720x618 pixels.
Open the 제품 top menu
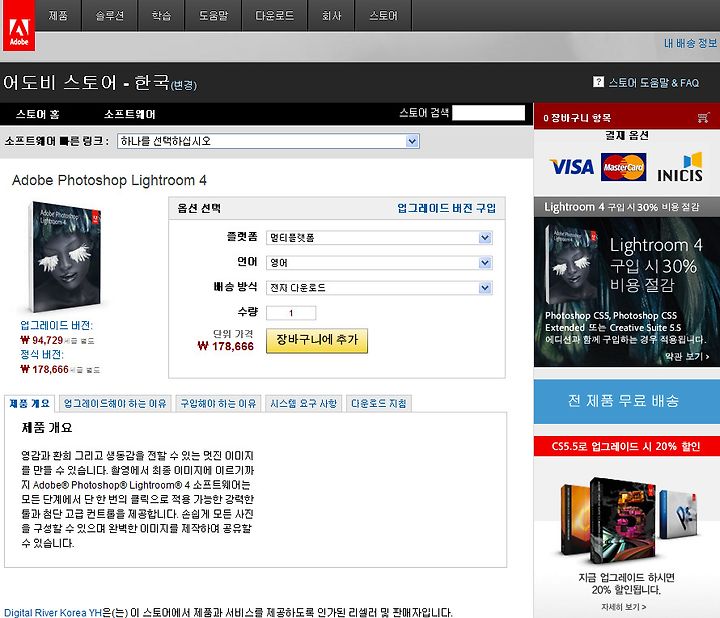click(58, 16)
